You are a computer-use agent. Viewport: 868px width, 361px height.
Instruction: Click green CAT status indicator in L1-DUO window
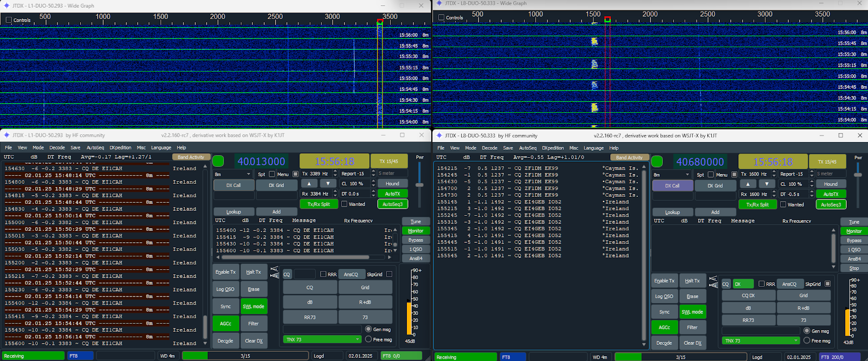tap(218, 161)
